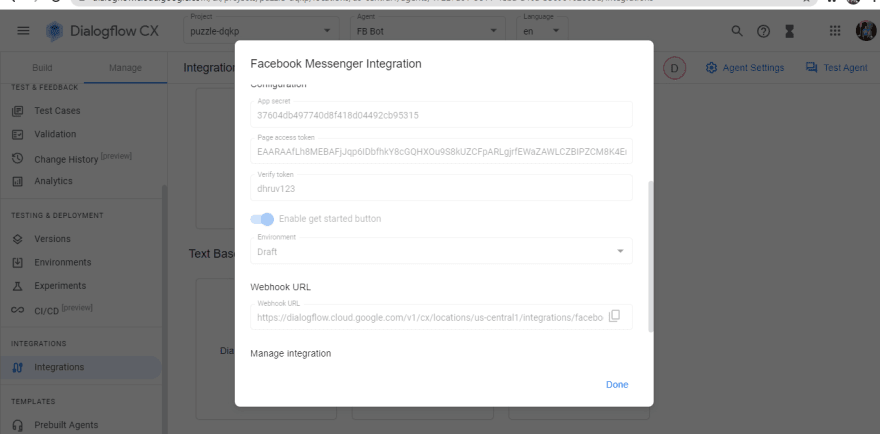Click the App secret field
The width and height of the screenshot is (880, 434).
click(x=441, y=115)
